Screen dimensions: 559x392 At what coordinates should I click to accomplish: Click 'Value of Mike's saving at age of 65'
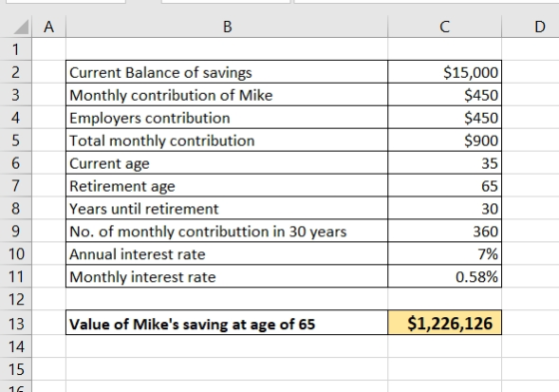[x=227, y=323]
